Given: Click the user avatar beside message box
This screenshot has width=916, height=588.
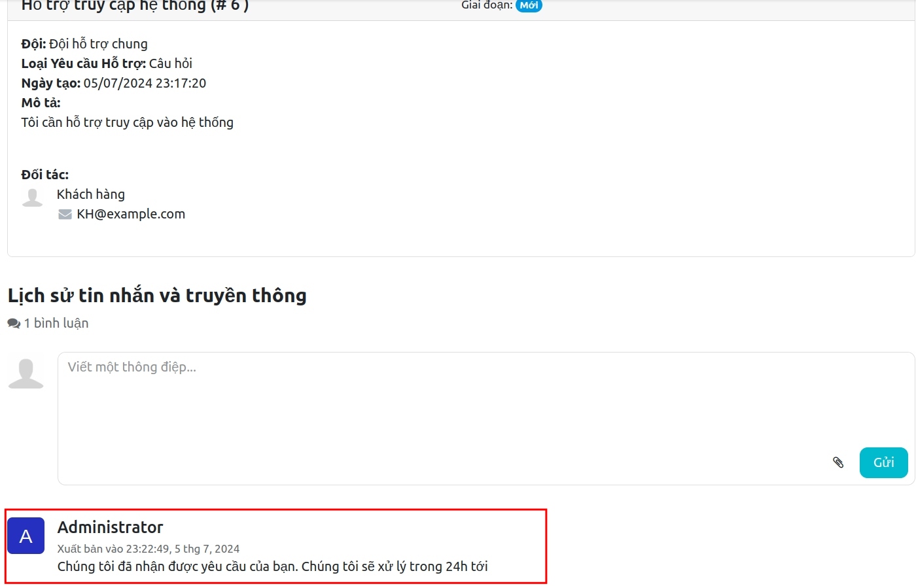Looking at the screenshot, I should tap(26, 373).
